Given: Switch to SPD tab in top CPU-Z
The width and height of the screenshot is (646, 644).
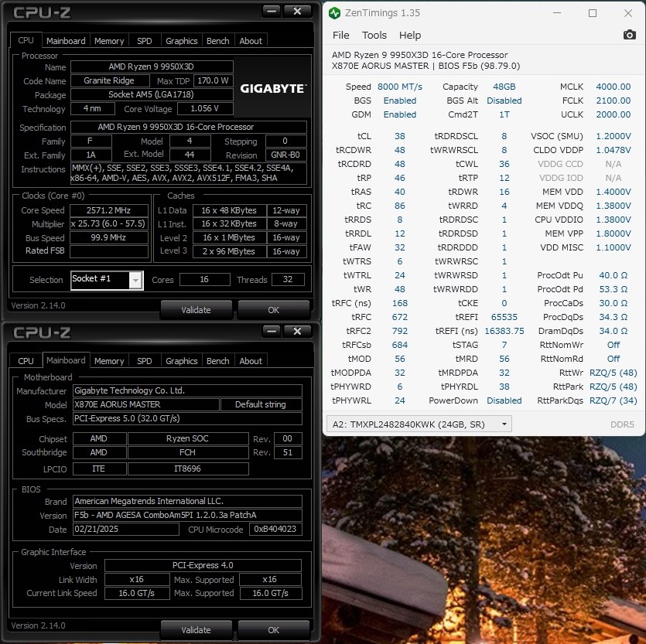Looking at the screenshot, I should (x=145, y=41).
